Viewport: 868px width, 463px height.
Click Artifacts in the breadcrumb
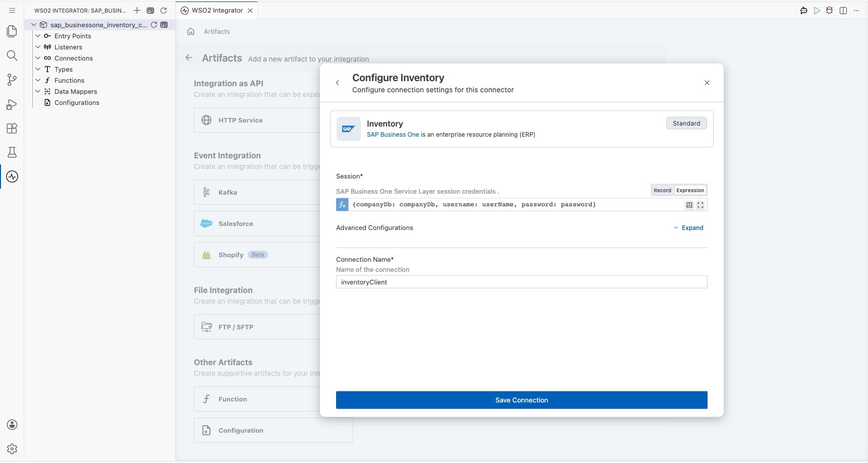(x=216, y=31)
